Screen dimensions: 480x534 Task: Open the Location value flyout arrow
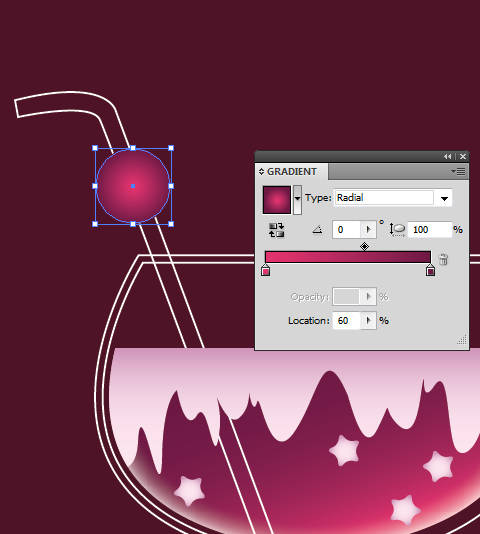tap(368, 320)
